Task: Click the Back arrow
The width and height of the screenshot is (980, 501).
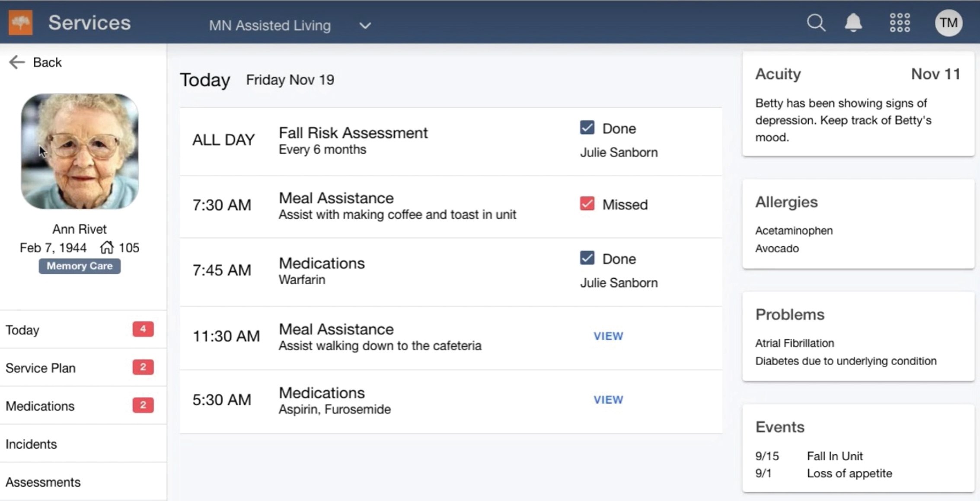Action: coord(17,62)
